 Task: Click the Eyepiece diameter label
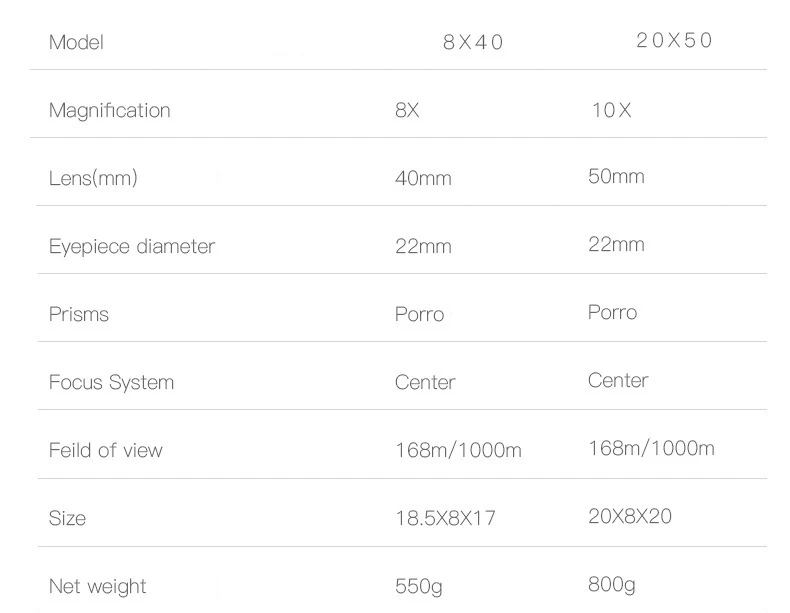point(132,247)
